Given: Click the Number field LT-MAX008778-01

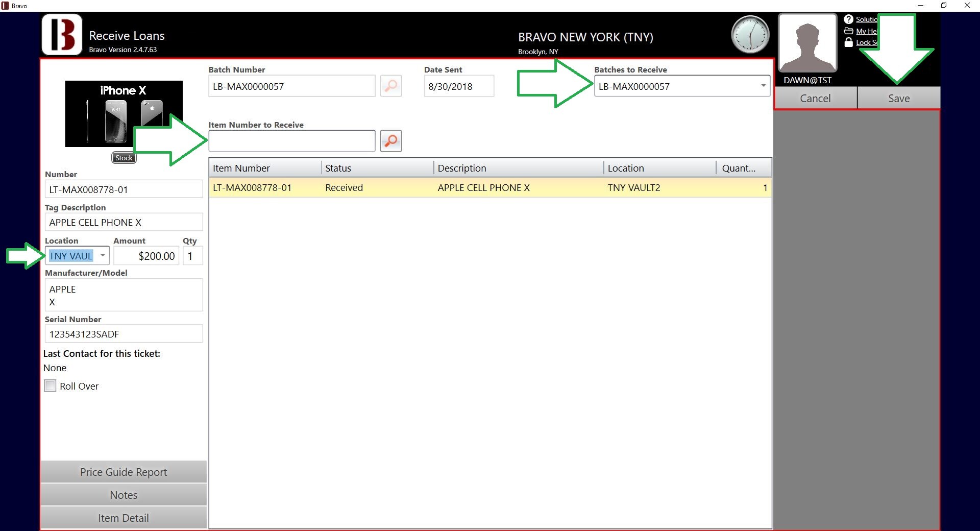Looking at the screenshot, I should pos(124,189).
